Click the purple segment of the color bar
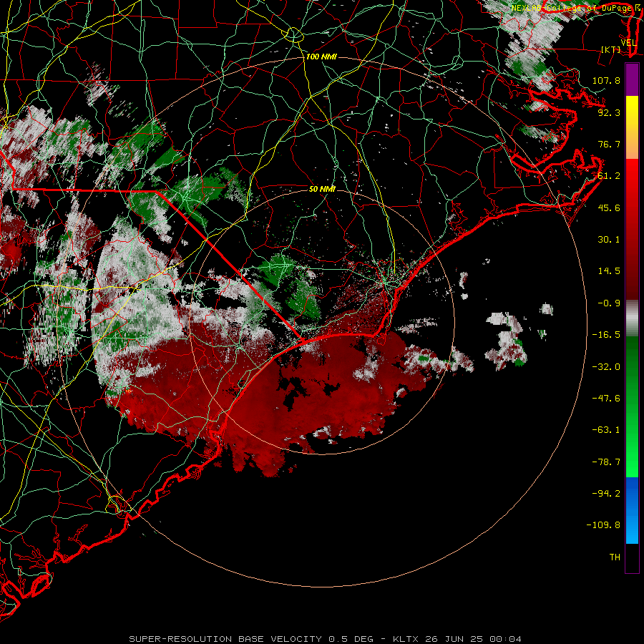This screenshot has width=644, height=644. point(632,79)
